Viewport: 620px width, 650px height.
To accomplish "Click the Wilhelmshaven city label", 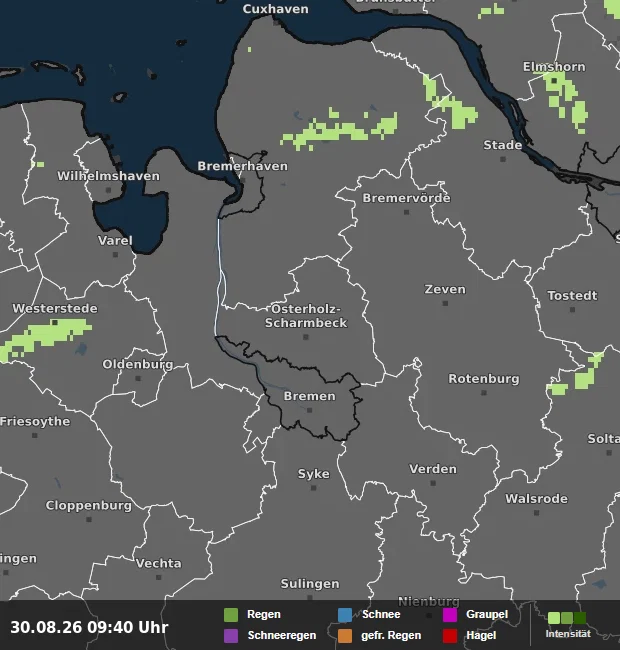I will point(109,176).
